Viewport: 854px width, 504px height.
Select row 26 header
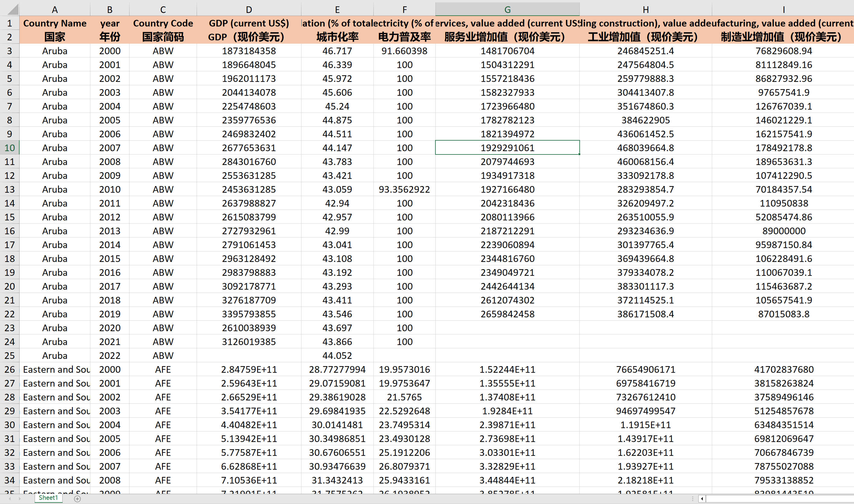[x=10, y=369]
